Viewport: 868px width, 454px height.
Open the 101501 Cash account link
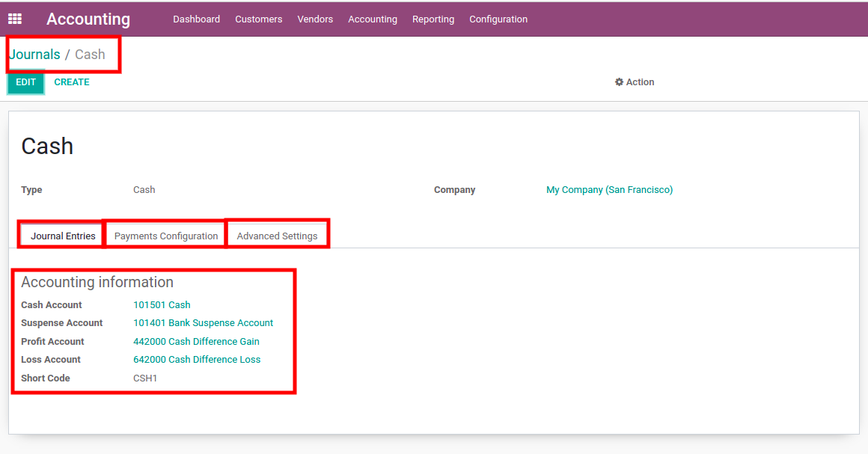click(162, 305)
